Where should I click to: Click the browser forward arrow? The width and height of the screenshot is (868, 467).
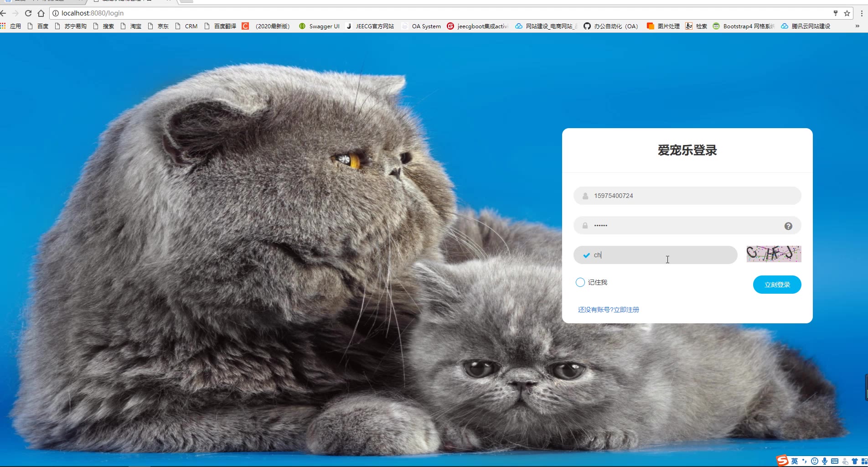point(15,13)
